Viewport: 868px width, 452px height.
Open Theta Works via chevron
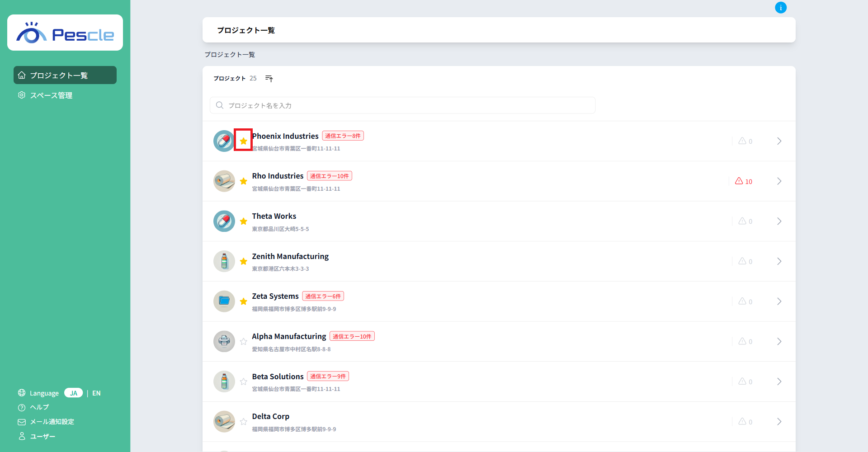[x=779, y=221]
